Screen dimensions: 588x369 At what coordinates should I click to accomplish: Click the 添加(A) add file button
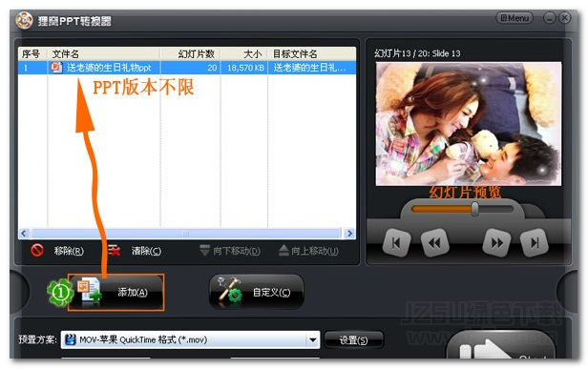[x=115, y=292]
